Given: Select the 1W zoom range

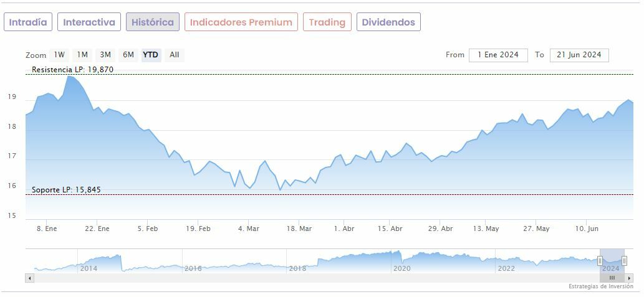Looking at the screenshot, I should point(59,55).
